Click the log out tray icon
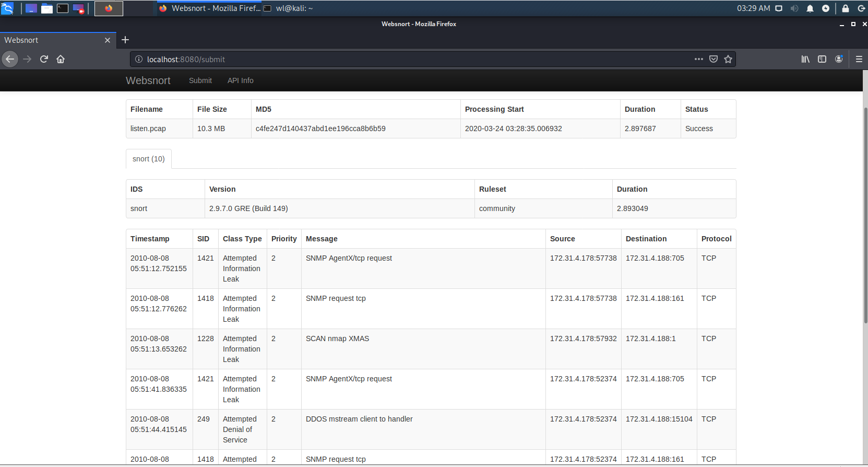 [861, 8]
